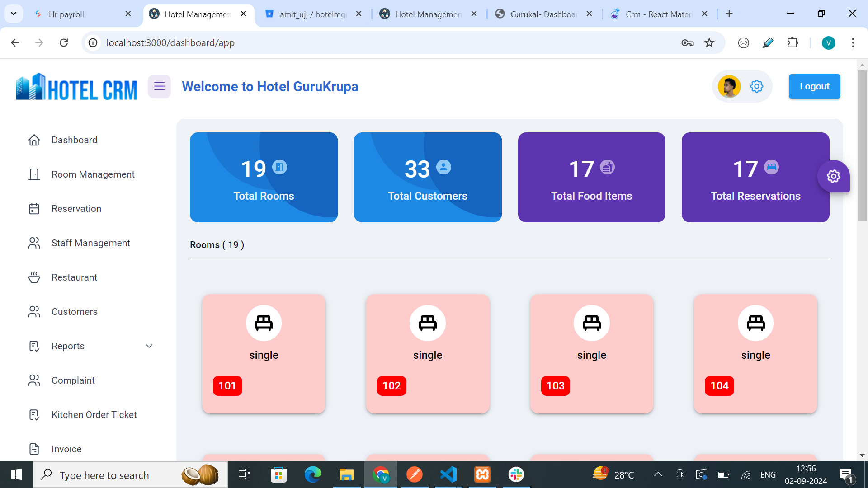Toggle the hamburger sidebar menu button
The width and height of the screenshot is (868, 488).
pyautogui.click(x=159, y=86)
